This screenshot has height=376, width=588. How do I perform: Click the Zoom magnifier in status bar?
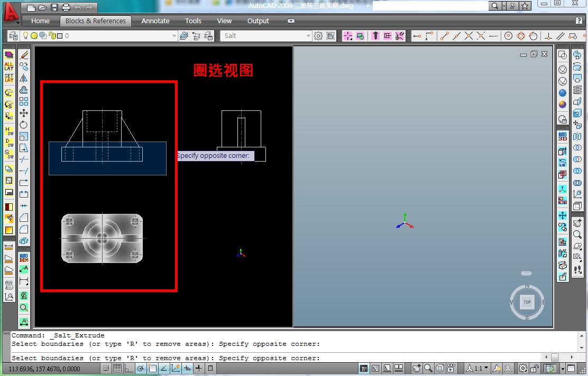pyautogui.click(x=428, y=369)
